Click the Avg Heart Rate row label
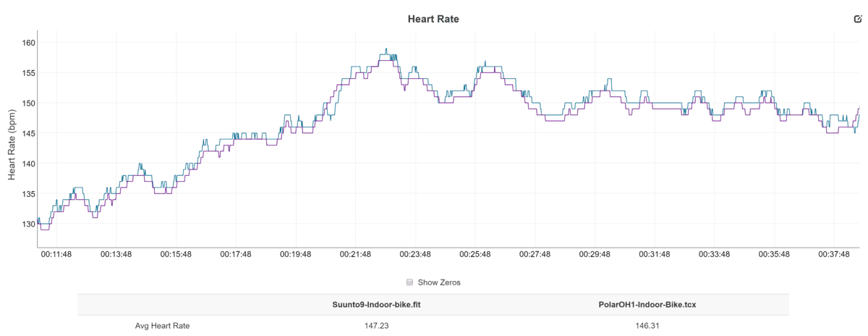Screen dimensions: 868x336 [x=162, y=326]
